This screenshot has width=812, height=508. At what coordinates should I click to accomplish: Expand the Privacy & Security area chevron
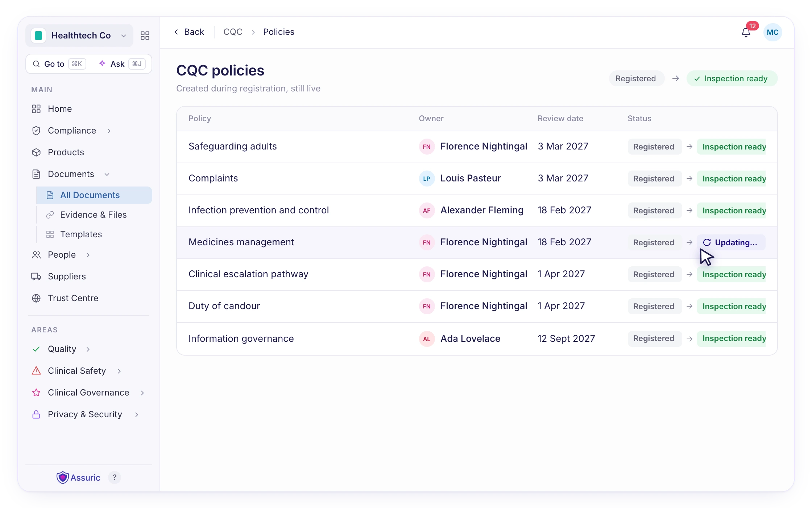point(137,414)
